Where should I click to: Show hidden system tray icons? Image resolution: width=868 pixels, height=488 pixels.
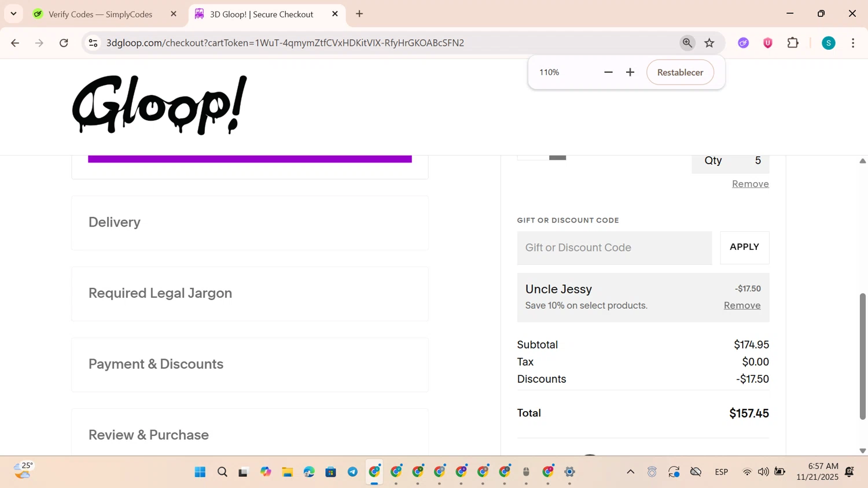631,472
